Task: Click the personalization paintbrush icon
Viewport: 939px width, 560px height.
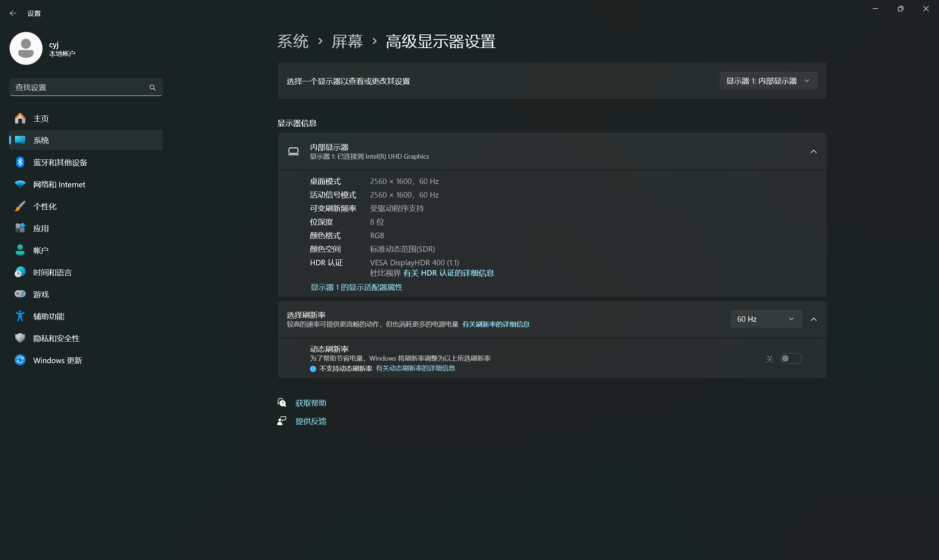Action: click(20, 206)
